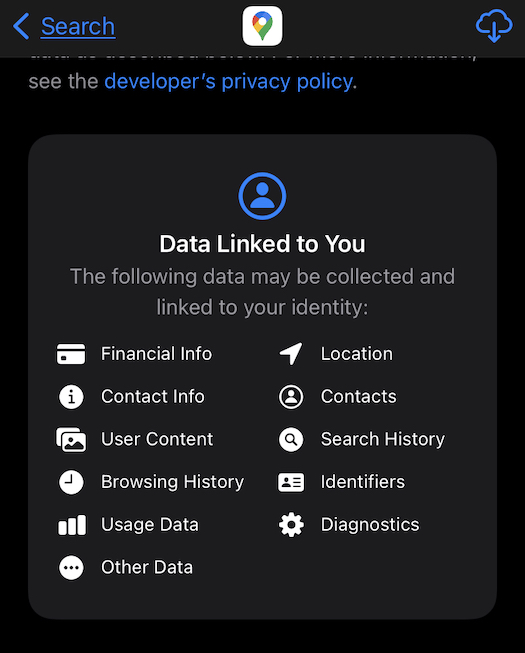Tap the Identifiers ID card icon

(291, 482)
